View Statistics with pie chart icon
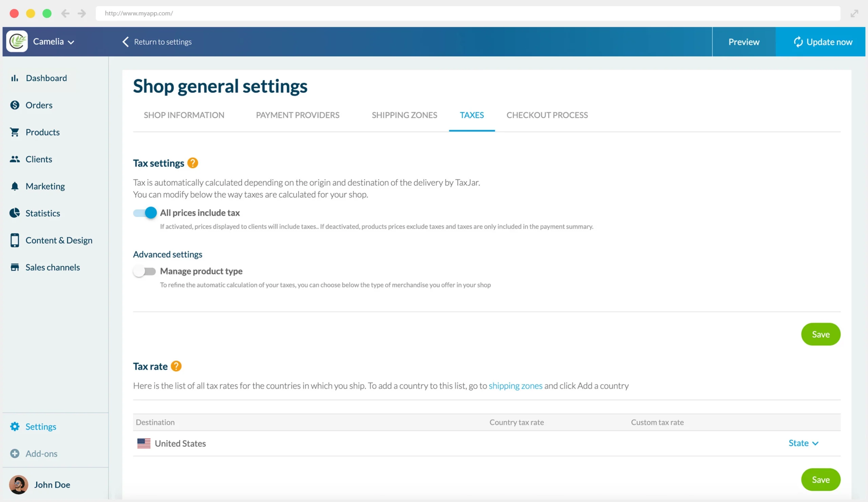The height and width of the screenshot is (502, 868). (x=15, y=213)
